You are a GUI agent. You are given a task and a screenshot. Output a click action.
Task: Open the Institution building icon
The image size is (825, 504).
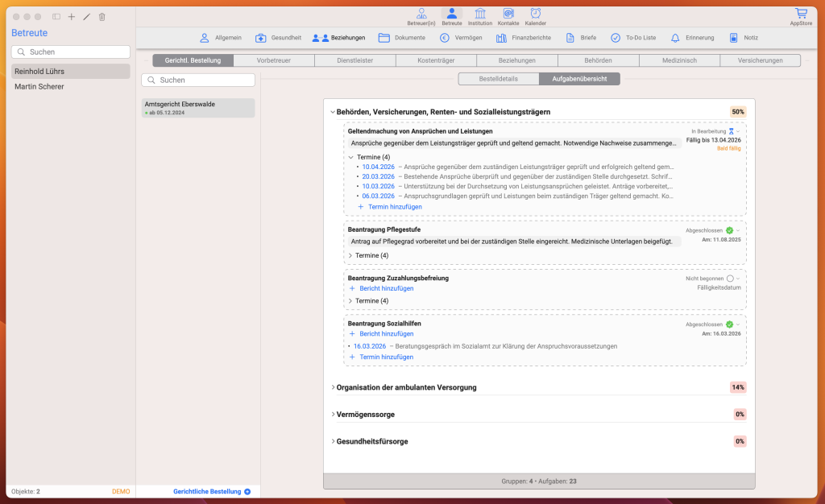coord(480,14)
